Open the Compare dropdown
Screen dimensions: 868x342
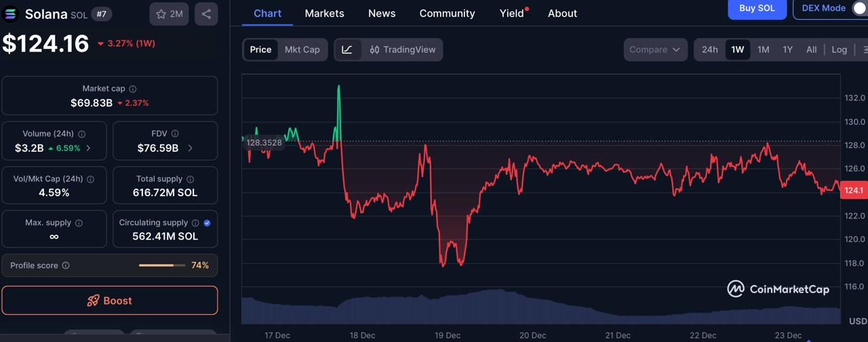coord(654,50)
